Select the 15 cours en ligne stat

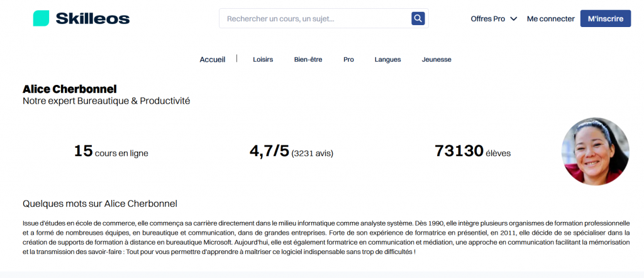click(x=111, y=152)
